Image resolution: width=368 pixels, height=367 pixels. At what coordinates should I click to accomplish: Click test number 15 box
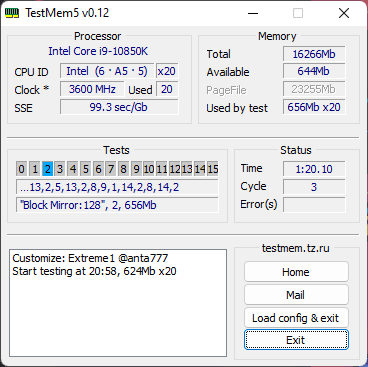[213, 169]
